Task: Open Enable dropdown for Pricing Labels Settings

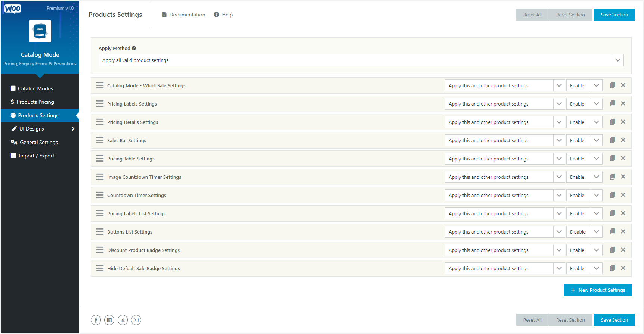Action: 584,104
